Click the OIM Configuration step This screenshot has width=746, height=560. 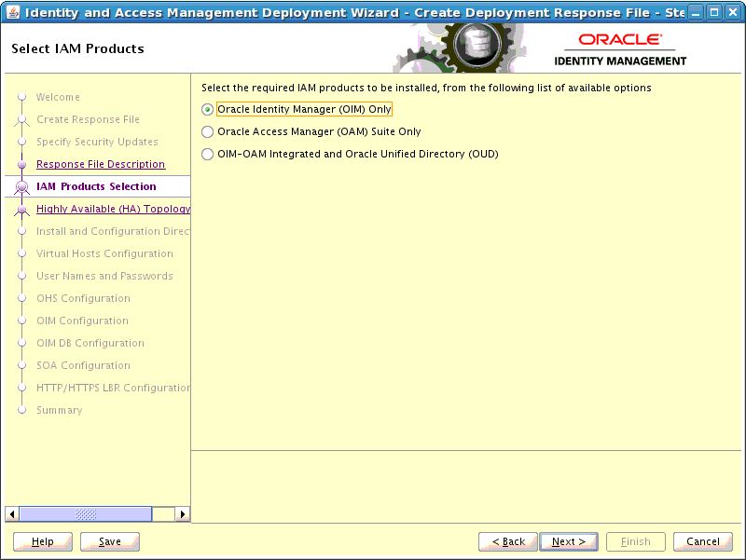pos(82,321)
